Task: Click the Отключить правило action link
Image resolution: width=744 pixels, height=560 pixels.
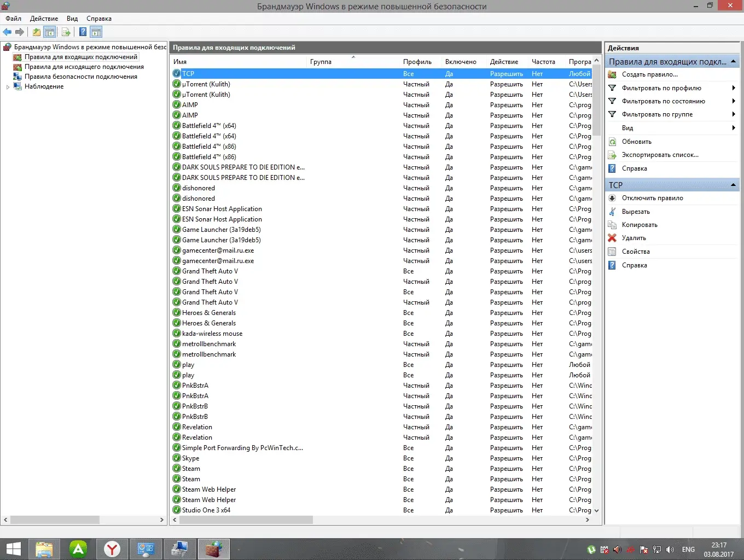Action: point(653,198)
